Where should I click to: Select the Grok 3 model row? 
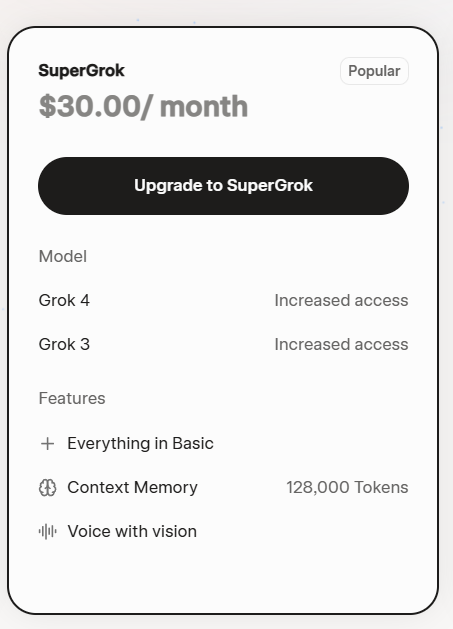(223, 344)
